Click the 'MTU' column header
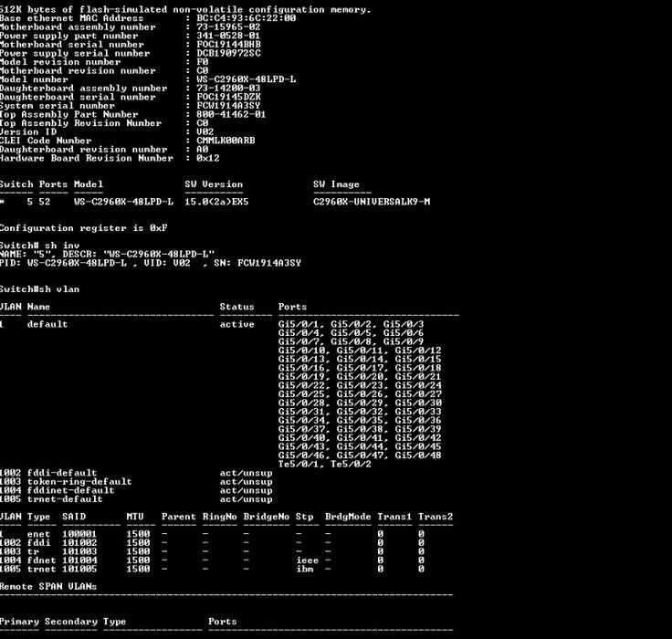Viewport: 672px width, 639px height. pyautogui.click(x=135, y=517)
